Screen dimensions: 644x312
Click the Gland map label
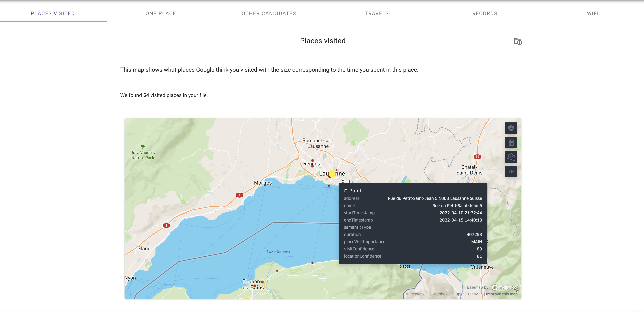144,249
